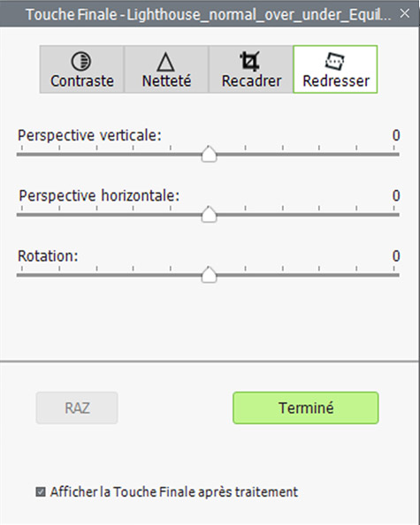The image size is (420, 525).
Task: Click the Redresser skewed-rectangle icon
Action: click(334, 61)
